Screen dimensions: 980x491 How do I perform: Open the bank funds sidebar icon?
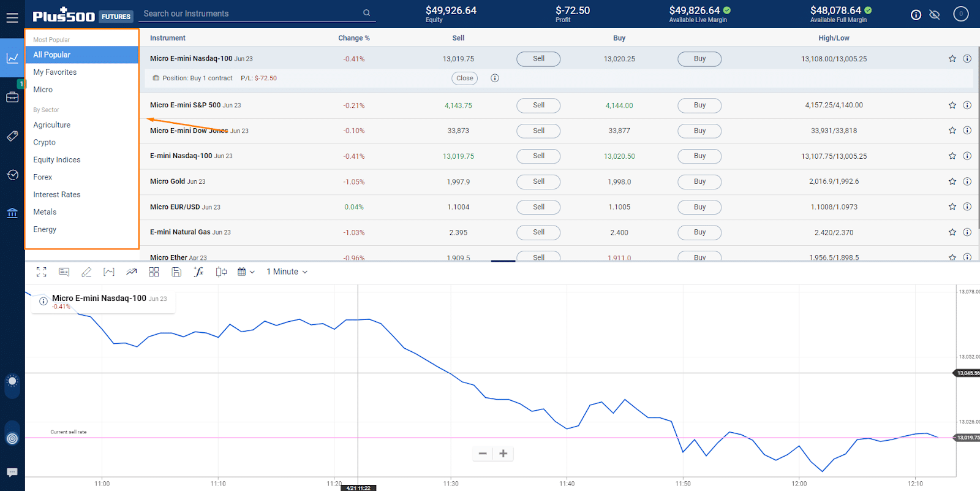pyautogui.click(x=12, y=213)
